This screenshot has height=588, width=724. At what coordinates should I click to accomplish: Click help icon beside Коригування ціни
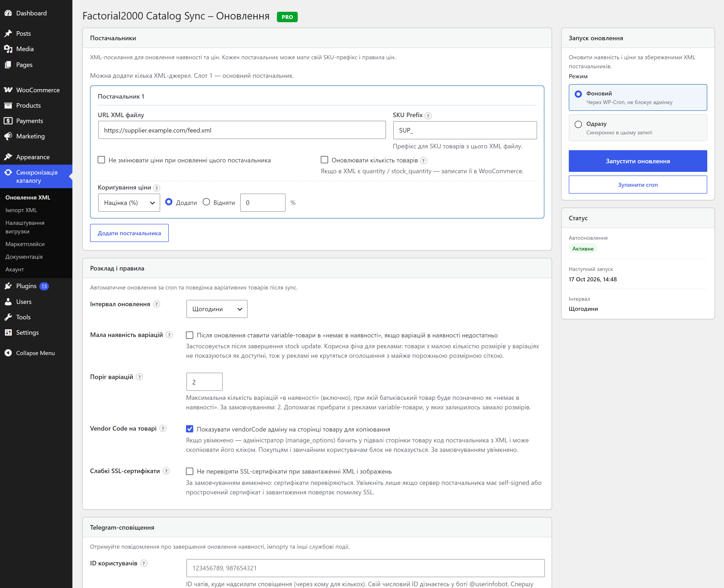[x=157, y=188]
